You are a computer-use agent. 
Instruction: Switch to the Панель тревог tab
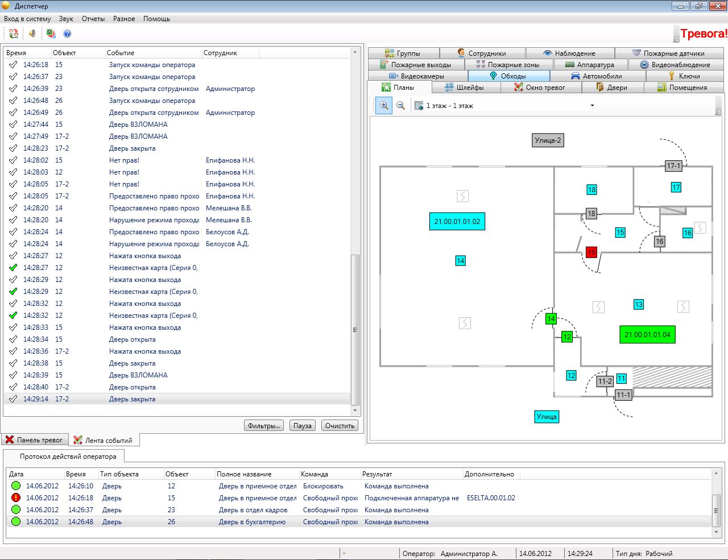[34, 440]
